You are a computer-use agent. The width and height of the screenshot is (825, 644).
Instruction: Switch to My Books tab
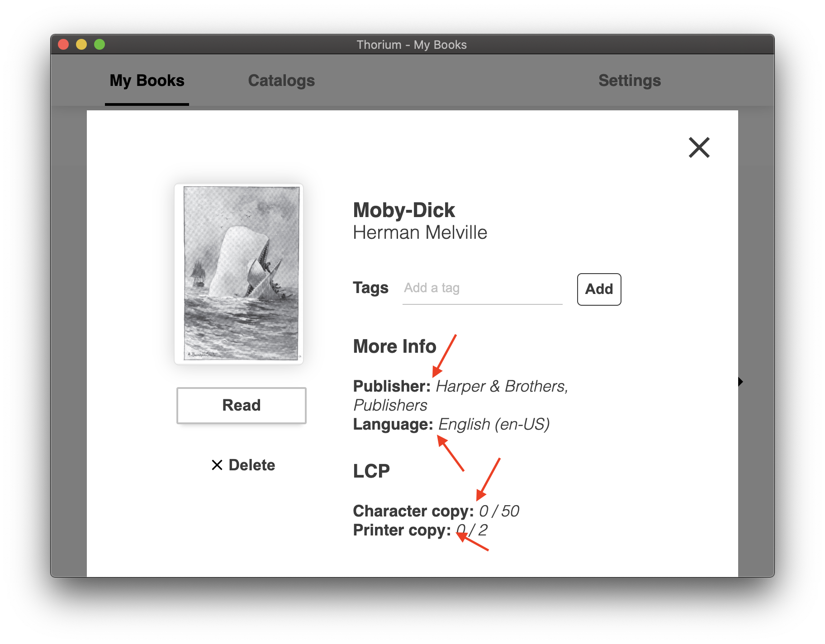pyautogui.click(x=147, y=81)
